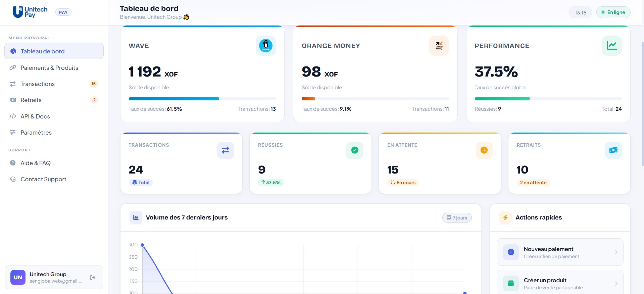Viewport: 644px width, 294px height.
Task: Click the Transactions arrows icon in sidebar
Action: pos(13,84)
